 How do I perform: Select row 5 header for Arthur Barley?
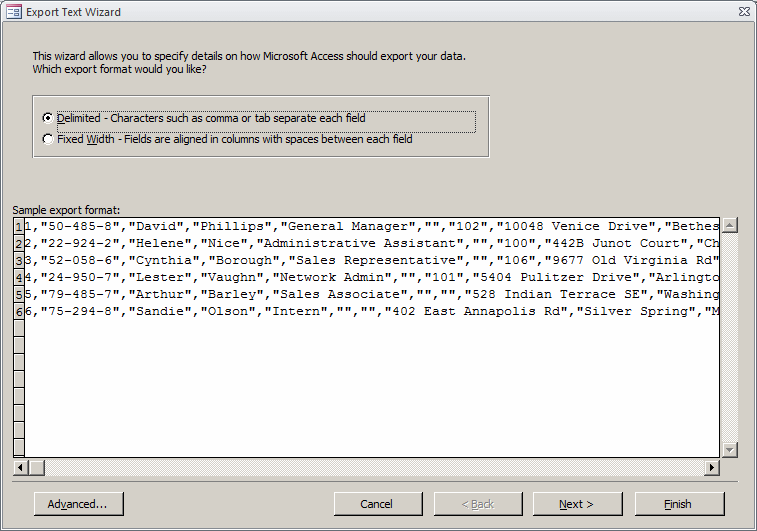coord(19,294)
